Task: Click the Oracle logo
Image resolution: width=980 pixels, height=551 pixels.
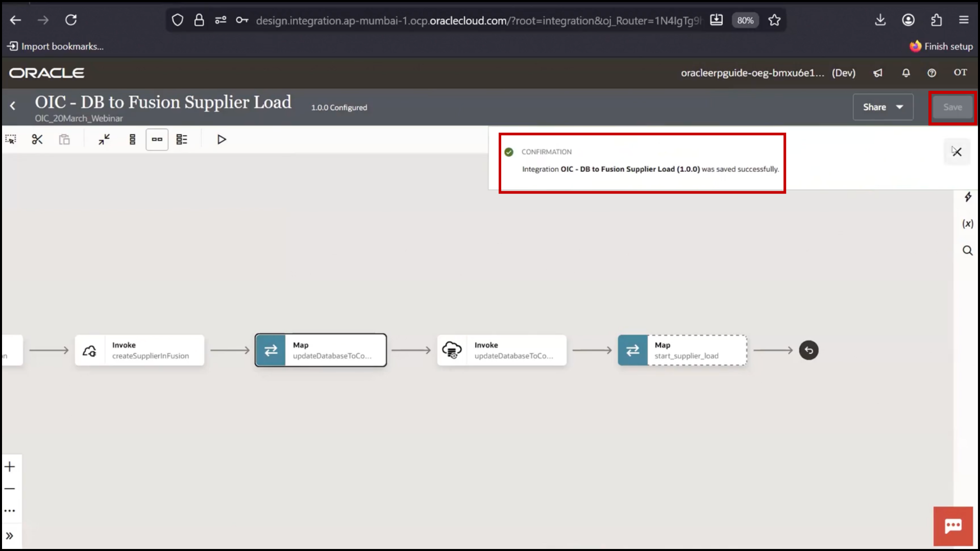Action: (x=46, y=73)
